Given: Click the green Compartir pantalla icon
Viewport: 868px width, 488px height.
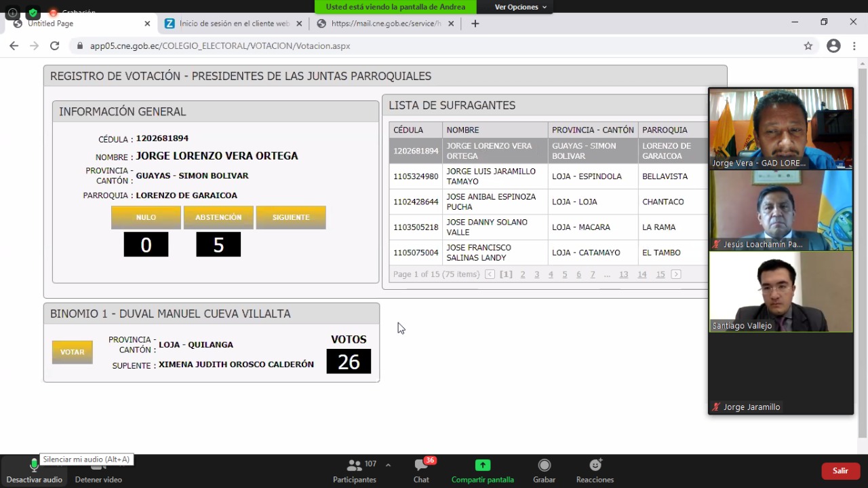Looking at the screenshot, I should pos(482,466).
